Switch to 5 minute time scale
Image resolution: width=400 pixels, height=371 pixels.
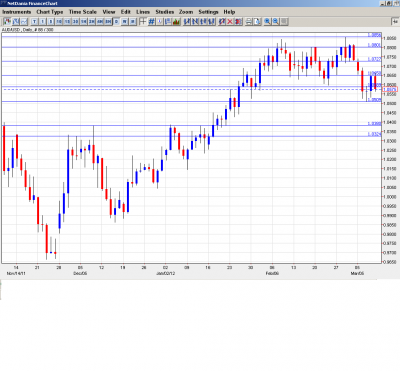tap(51, 22)
